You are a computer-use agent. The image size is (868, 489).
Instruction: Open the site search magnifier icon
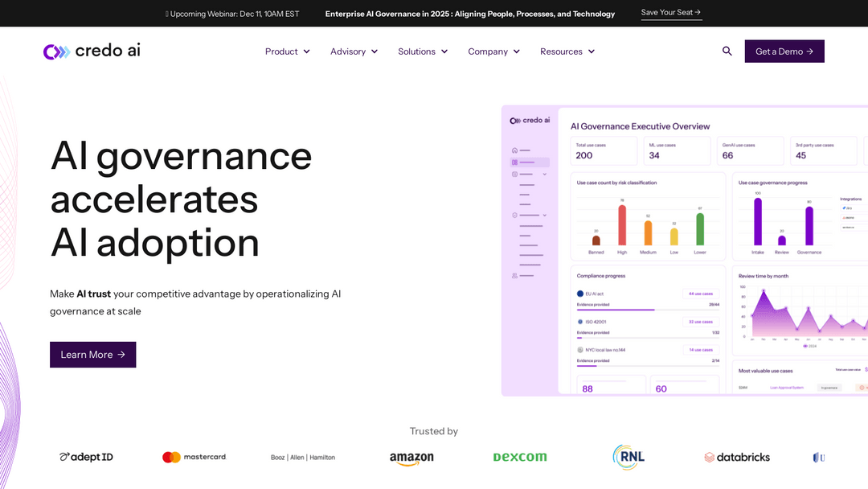point(727,51)
